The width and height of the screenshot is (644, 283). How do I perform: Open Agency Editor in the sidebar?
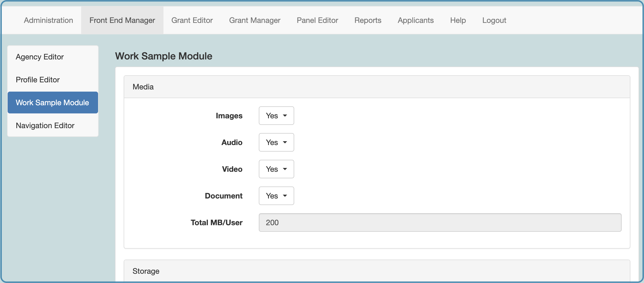pyautogui.click(x=53, y=57)
